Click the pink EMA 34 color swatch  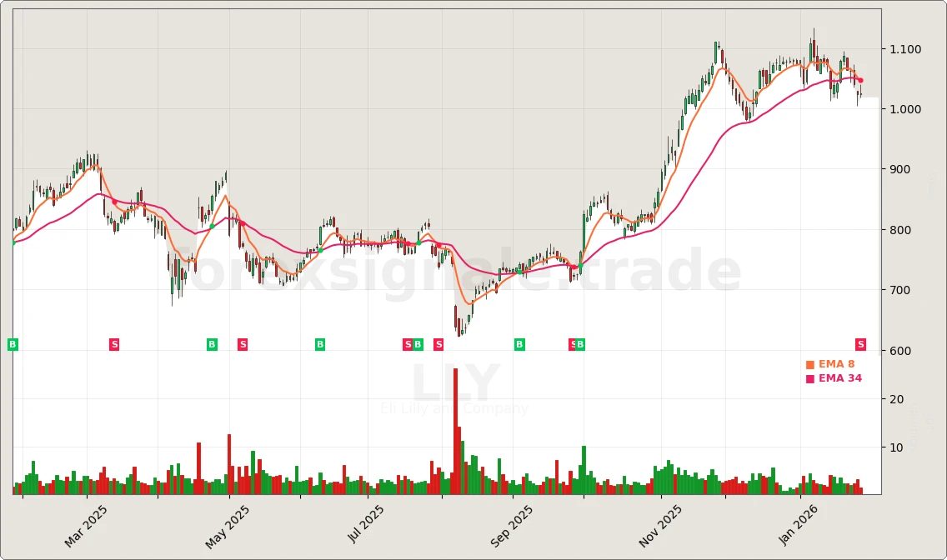(810, 377)
